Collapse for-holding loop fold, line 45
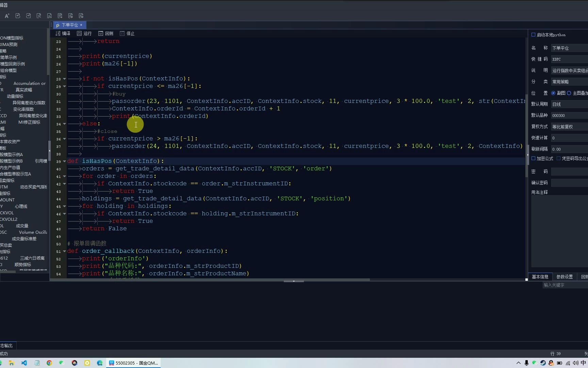 tap(64, 206)
